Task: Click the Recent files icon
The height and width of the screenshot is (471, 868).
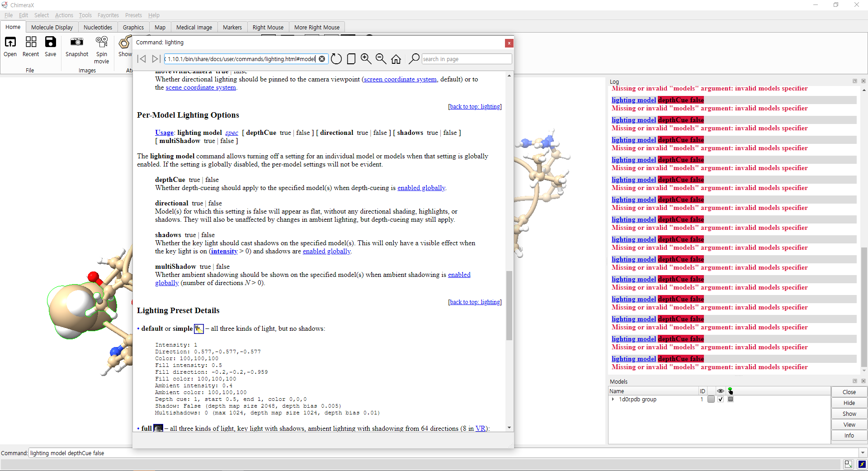Action: [31, 43]
